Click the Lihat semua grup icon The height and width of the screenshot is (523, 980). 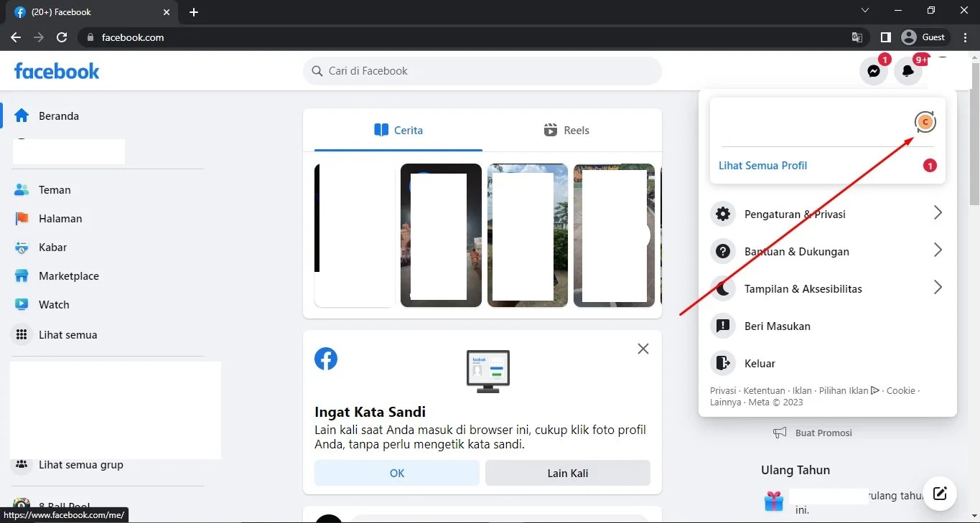click(22, 465)
